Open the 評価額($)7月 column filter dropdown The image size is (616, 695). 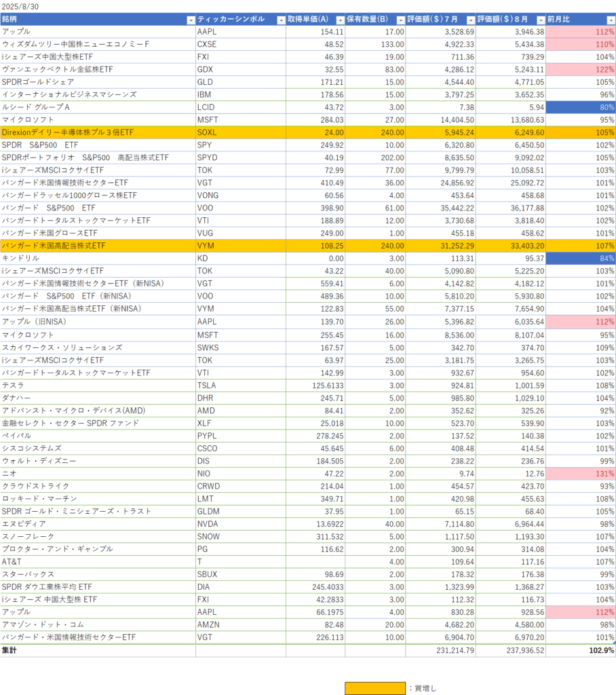coord(471,20)
